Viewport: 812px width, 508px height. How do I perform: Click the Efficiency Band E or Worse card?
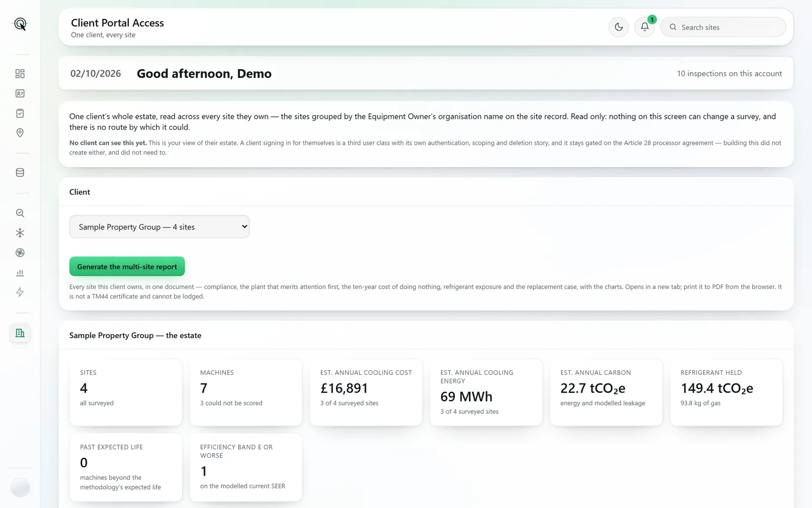click(x=246, y=467)
